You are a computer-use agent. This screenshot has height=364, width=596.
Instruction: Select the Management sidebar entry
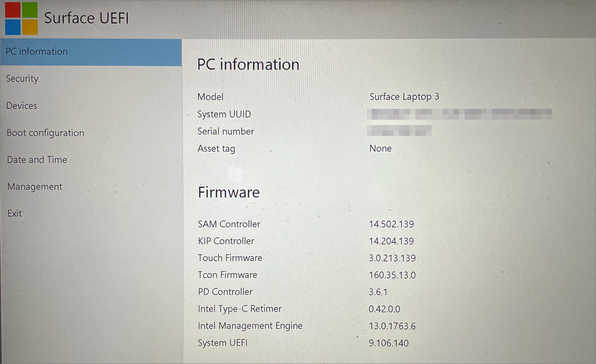pyautogui.click(x=34, y=187)
